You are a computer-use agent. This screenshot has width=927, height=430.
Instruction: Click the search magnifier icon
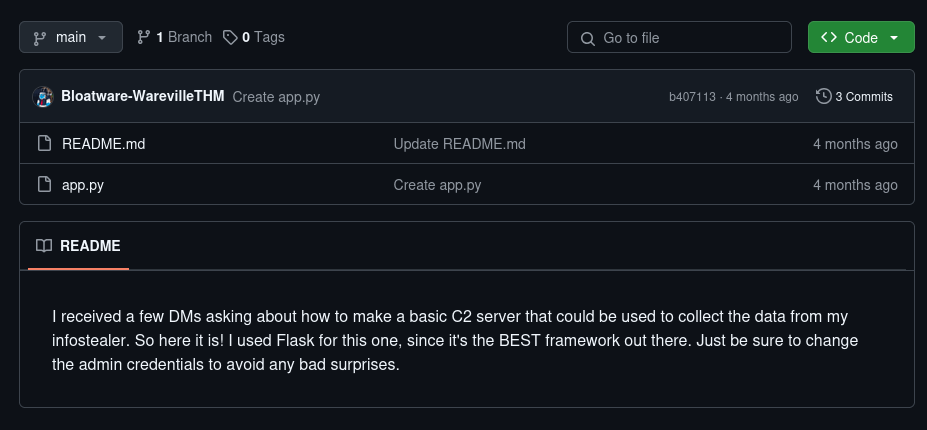pos(587,38)
